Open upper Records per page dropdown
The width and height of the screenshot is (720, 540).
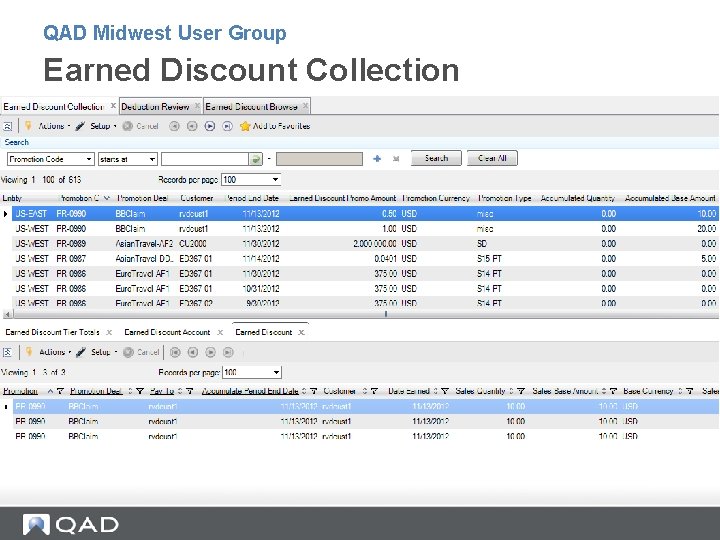click(x=275, y=180)
